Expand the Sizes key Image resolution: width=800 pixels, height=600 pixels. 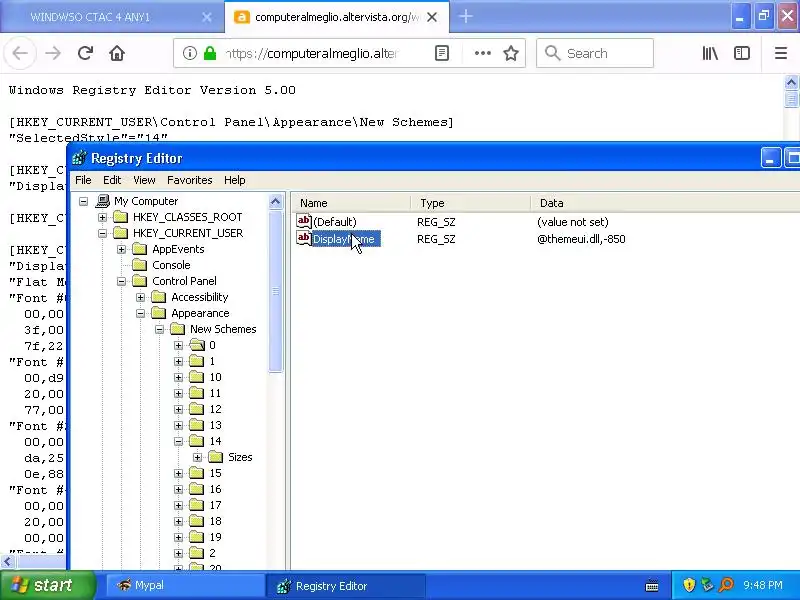pos(197,457)
